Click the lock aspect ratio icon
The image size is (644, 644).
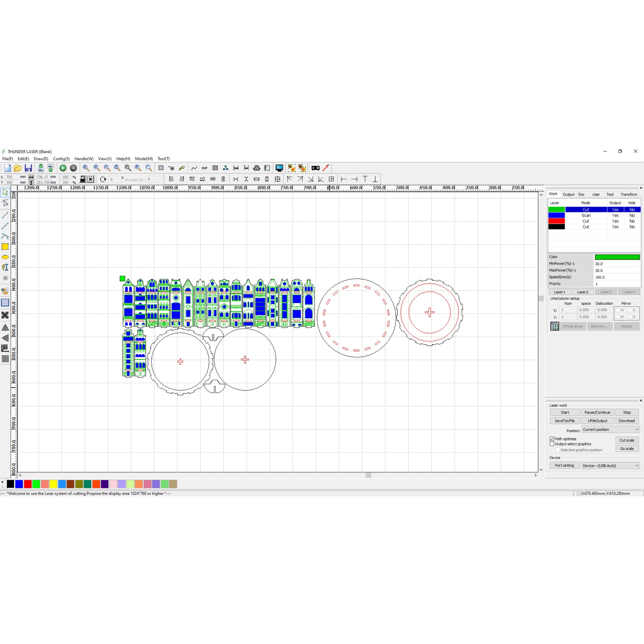tap(83, 179)
